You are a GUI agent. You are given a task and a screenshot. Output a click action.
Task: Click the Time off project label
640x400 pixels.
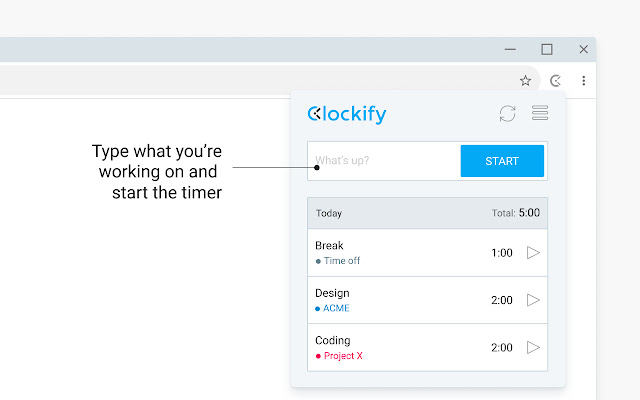point(341,261)
